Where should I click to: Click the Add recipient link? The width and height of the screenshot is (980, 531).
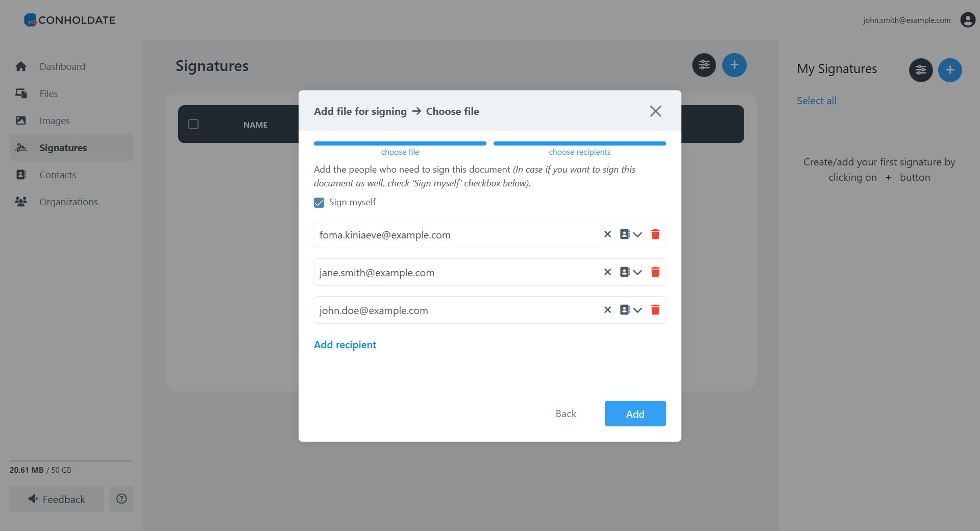(345, 345)
